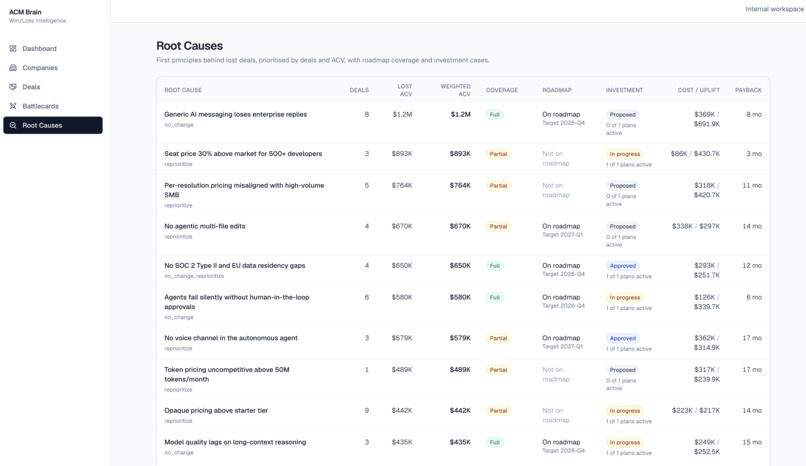Viewport: 806px width, 466px height.
Task: Click the Root Causes page heading
Action: (190, 46)
